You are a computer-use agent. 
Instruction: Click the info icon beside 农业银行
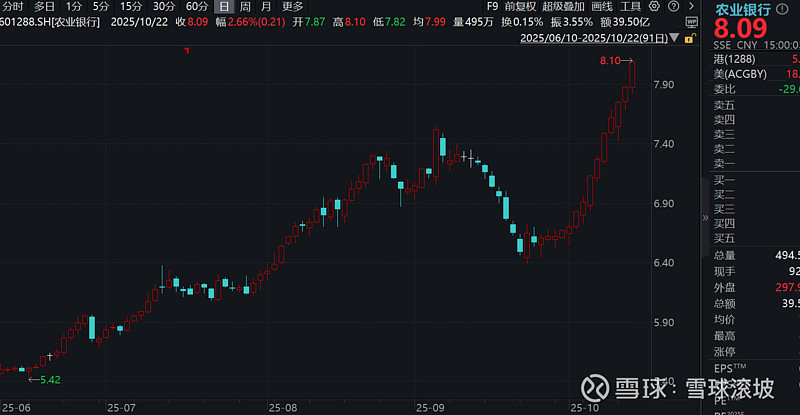tap(781, 8)
